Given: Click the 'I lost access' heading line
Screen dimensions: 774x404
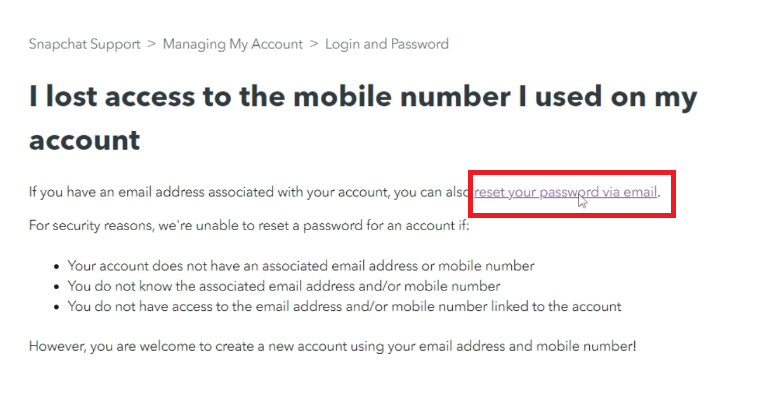Looking at the screenshot, I should [362, 98].
